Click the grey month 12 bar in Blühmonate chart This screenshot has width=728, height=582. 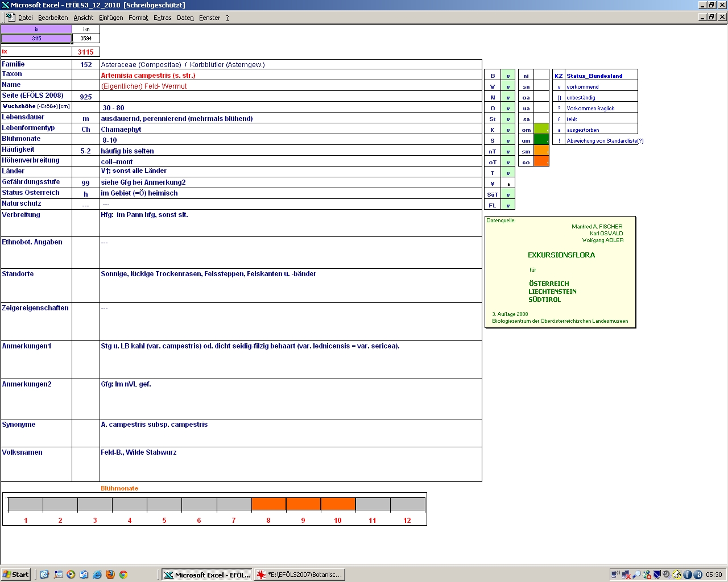pyautogui.click(x=407, y=504)
